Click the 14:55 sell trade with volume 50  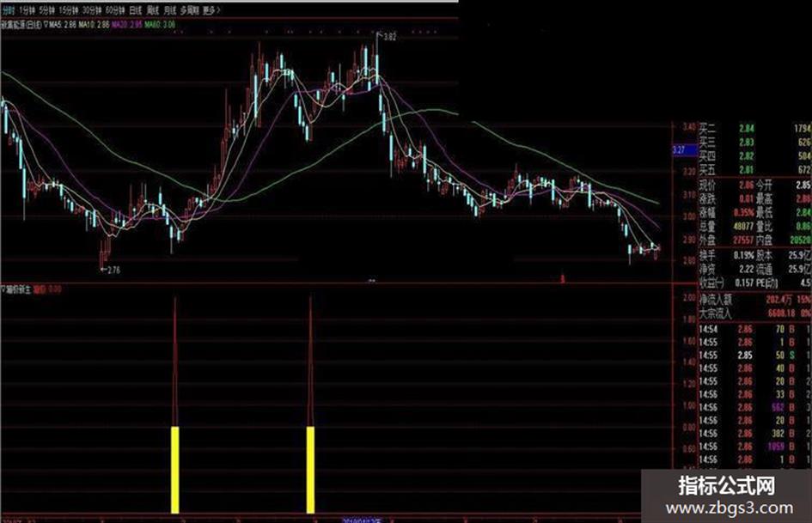(x=754, y=356)
